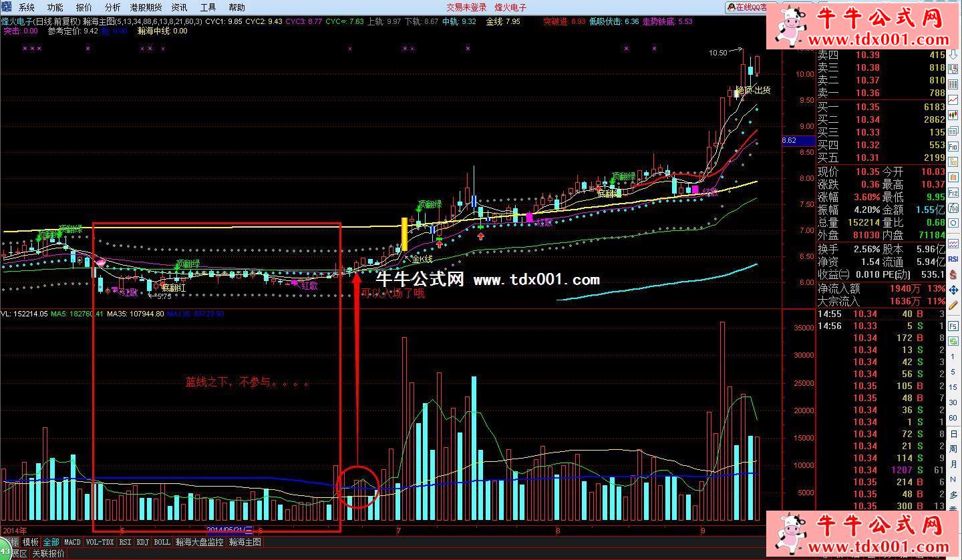
Task: Click the 在线QQ客服 button
Action: coord(750,7)
